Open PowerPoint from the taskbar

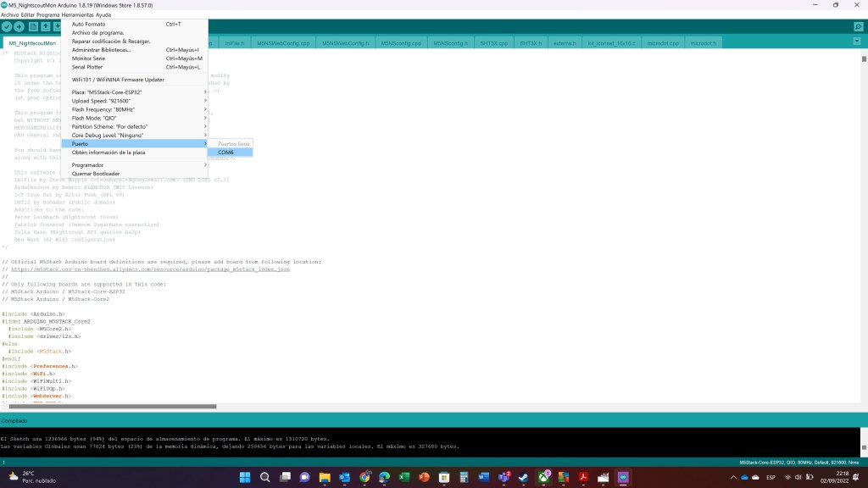tap(424, 478)
